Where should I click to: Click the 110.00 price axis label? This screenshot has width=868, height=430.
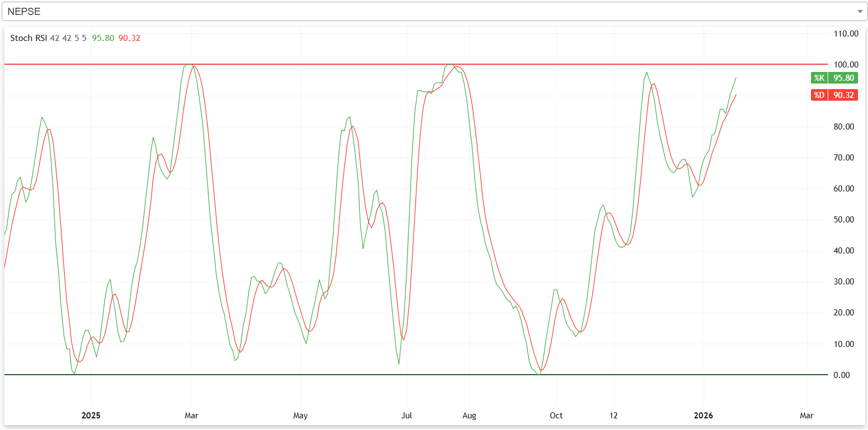point(845,34)
